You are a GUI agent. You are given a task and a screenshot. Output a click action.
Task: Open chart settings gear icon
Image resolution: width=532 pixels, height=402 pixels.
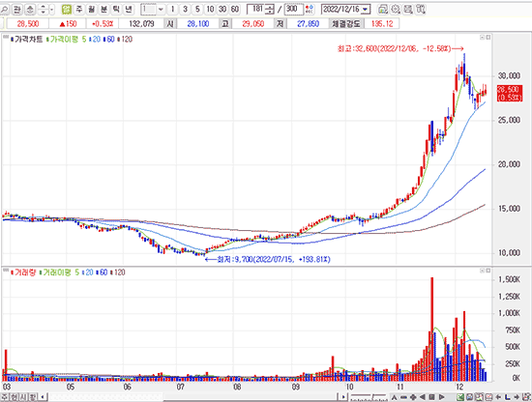click(x=396, y=9)
